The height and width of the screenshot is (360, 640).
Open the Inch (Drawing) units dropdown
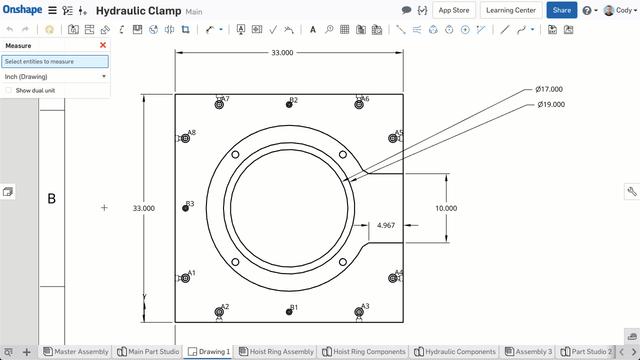tap(55, 76)
